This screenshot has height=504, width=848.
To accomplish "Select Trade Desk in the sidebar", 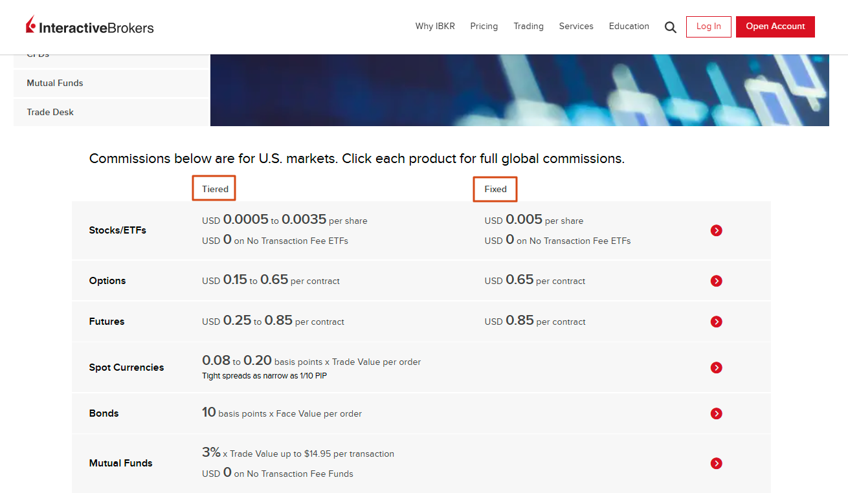I will coord(111,112).
